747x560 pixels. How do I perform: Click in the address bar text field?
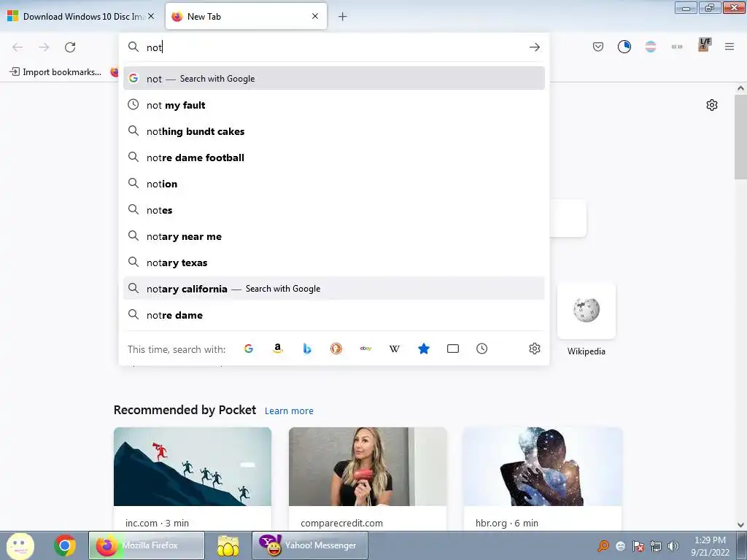point(333,47)
